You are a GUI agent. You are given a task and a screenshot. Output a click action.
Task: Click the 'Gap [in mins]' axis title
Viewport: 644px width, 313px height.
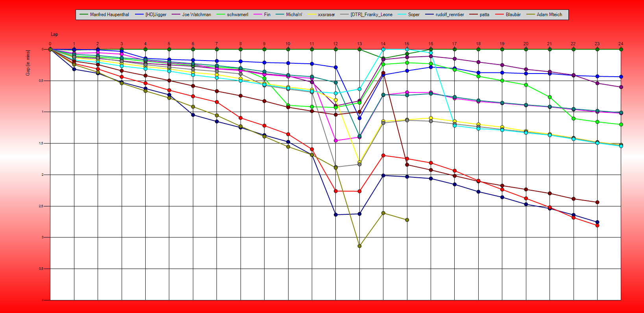pyautogui.click(x=28, y=63)
